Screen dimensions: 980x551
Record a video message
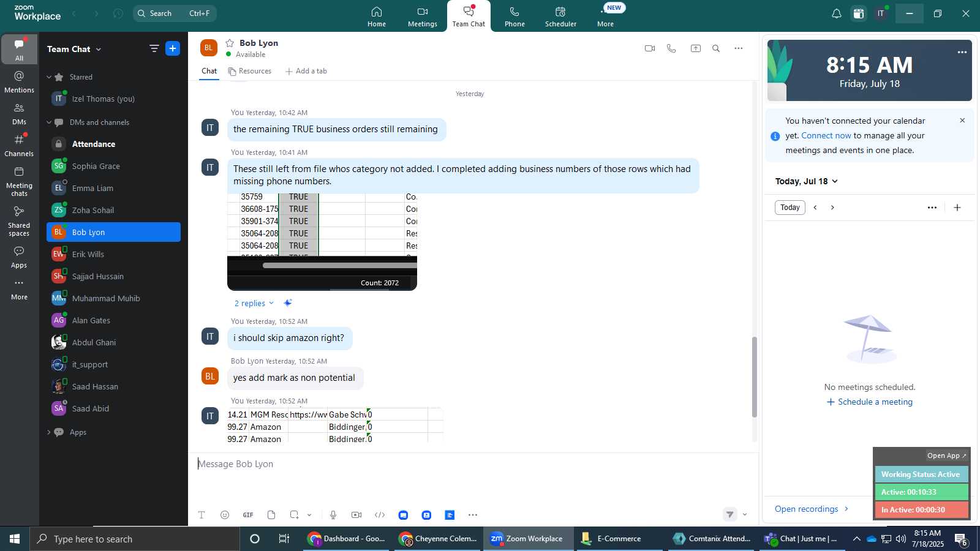click(x=356, y=515)
